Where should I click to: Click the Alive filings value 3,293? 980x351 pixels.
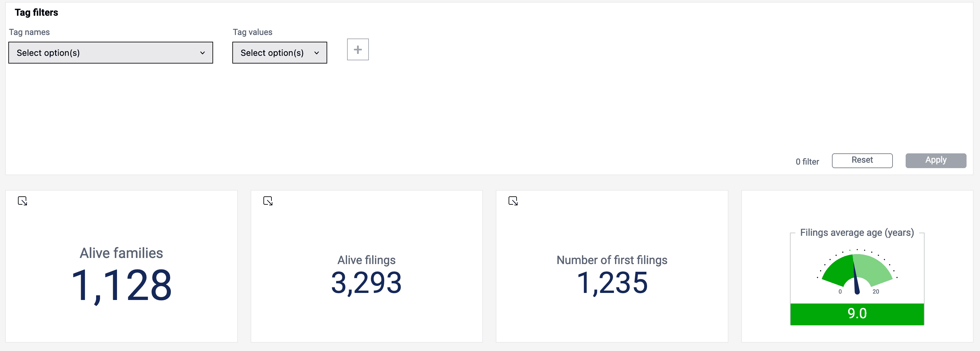point(366,283)
